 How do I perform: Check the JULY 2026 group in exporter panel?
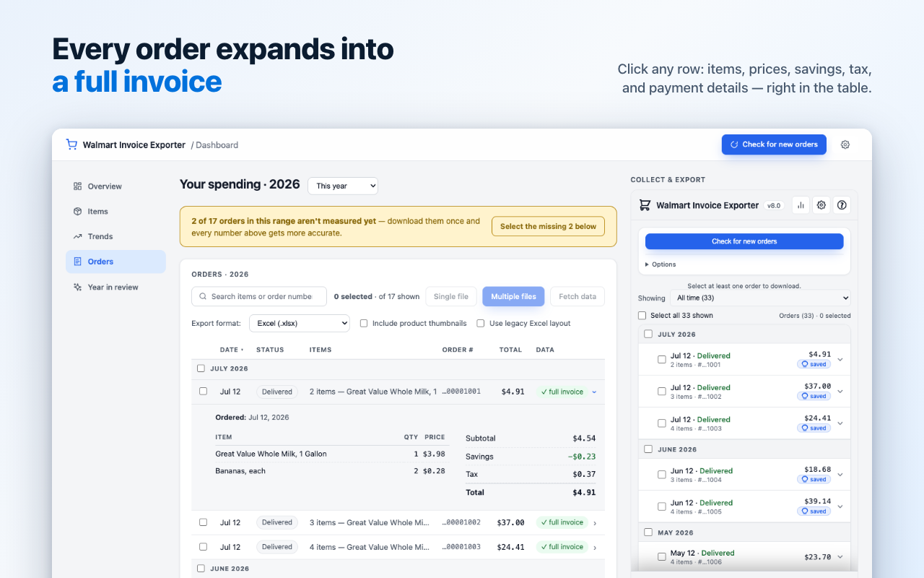pyautogui.click(x=648, y=334)
